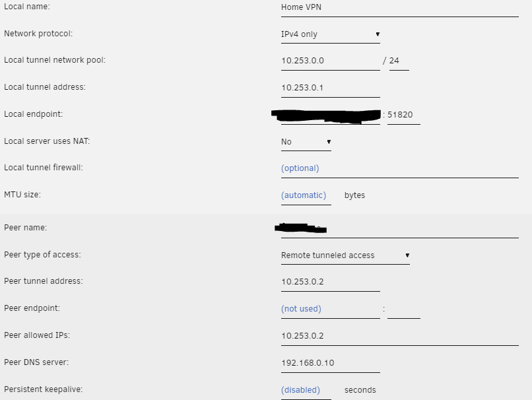Select the Local tunnel address field
532x400 pixels.
[x=330, y=88]
